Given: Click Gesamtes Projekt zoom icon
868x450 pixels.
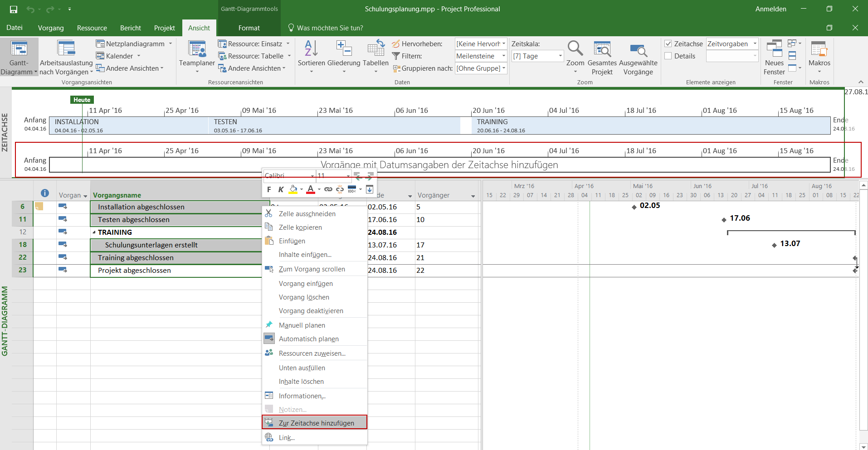Looking at the screenshot, I should coord(602,49).
